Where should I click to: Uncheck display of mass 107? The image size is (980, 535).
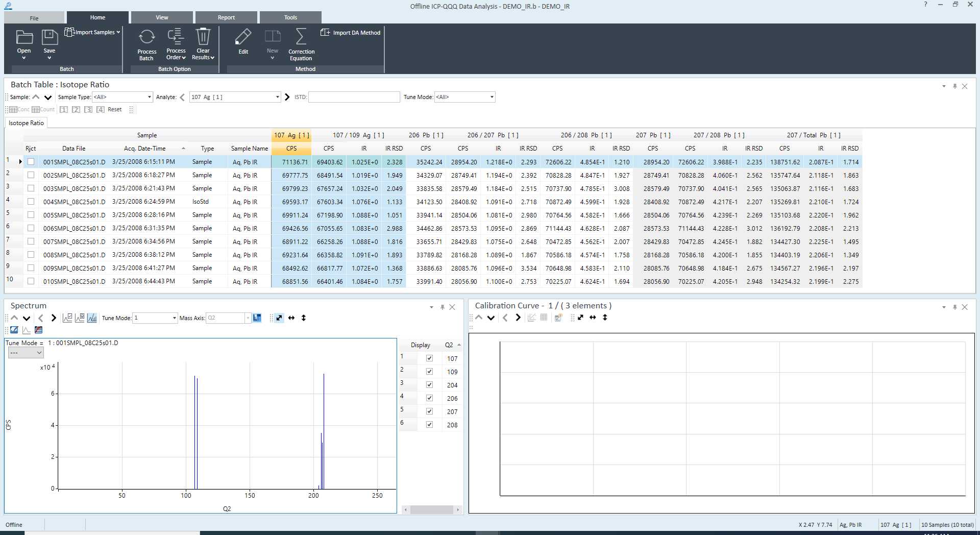pyautogui.click(x=429, y=358)
